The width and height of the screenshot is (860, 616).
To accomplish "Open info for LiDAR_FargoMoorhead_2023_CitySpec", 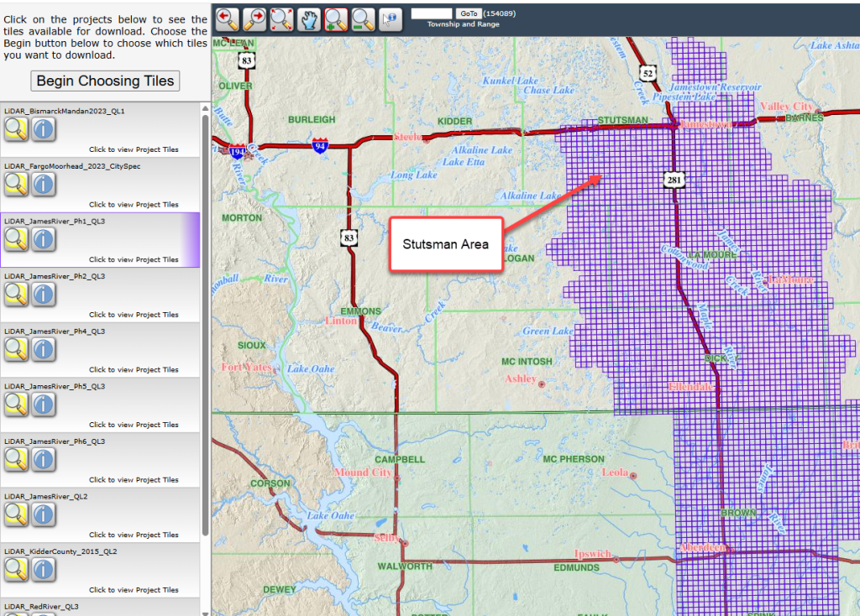I will [43, 185].
